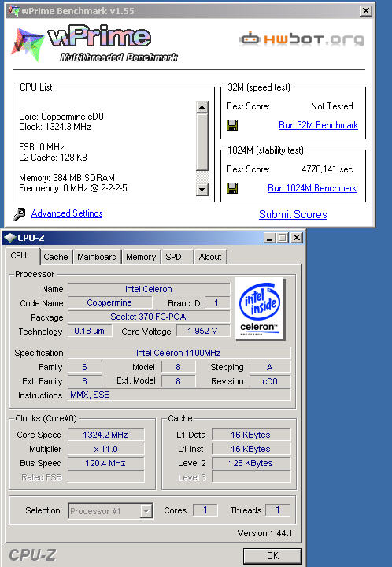Click the 1024M best score '4770,141 sec'
Screen dimensions: 392x567
tap(327, 169)
